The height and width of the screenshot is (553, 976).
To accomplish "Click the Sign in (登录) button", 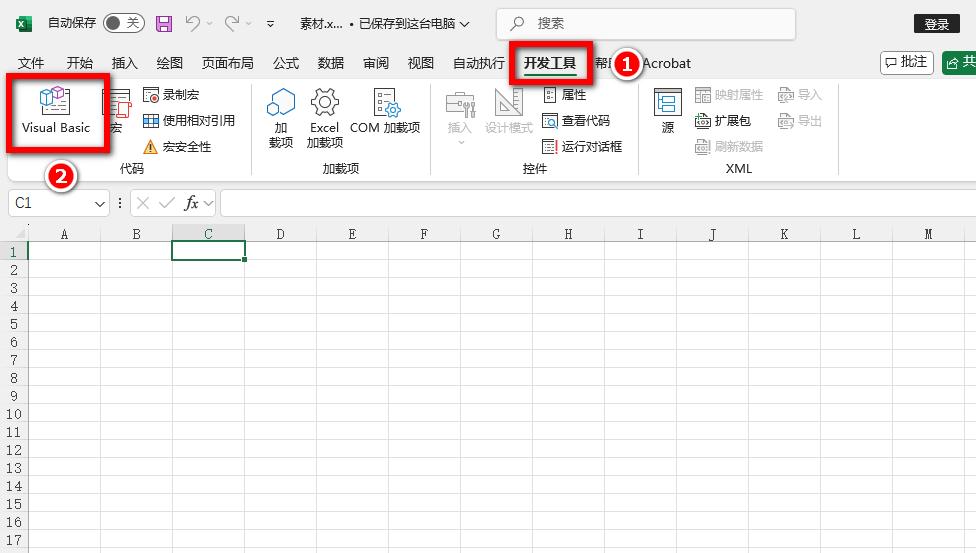I will (x=936, y=24).
